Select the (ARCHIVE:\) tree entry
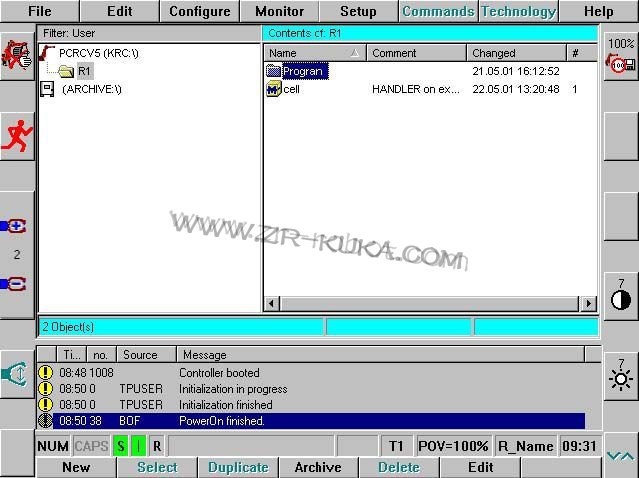Screen dimensions: 639x478 point(90,89)
